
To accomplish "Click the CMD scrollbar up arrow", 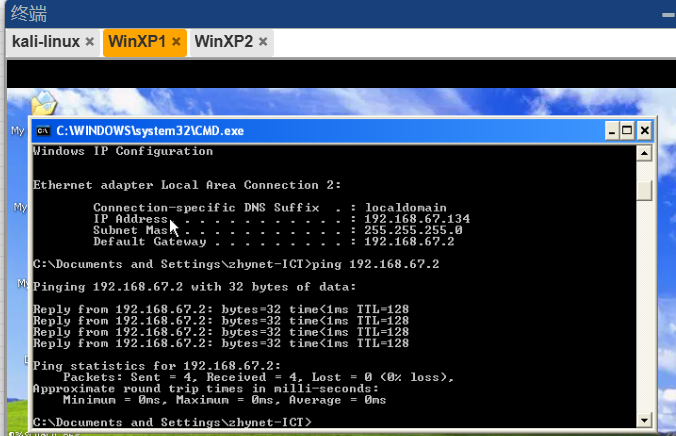I will click(x=644, y=154).
